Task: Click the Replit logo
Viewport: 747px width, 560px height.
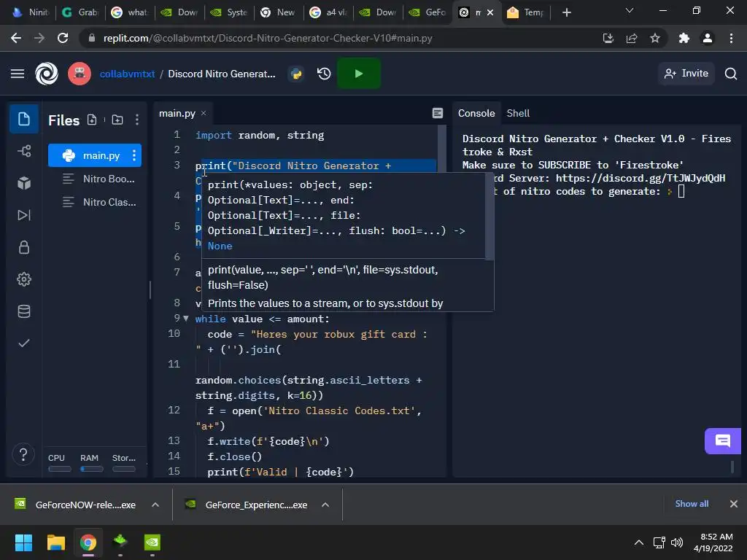Action: click(47, 74)
